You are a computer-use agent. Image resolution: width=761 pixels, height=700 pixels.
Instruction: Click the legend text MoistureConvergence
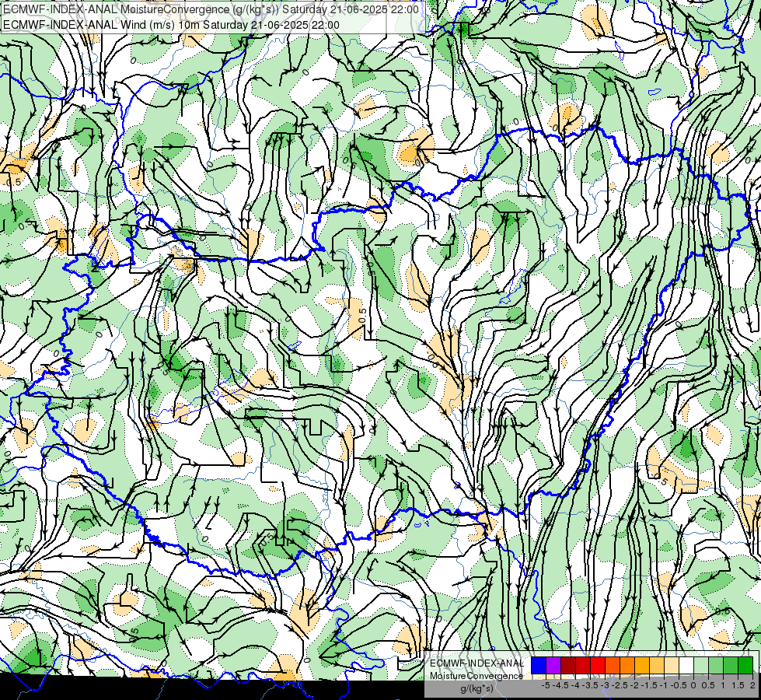pyautogui.click(x=476, y=676)
